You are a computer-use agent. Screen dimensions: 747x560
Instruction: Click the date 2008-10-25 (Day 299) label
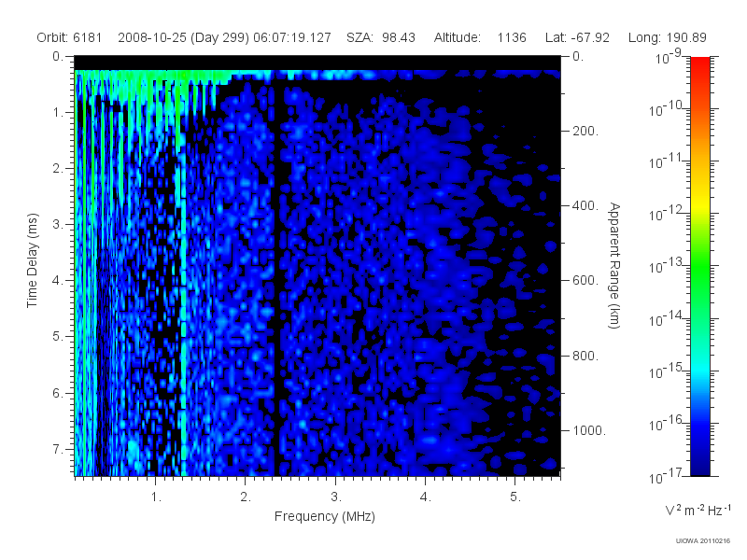coord(183,37)
